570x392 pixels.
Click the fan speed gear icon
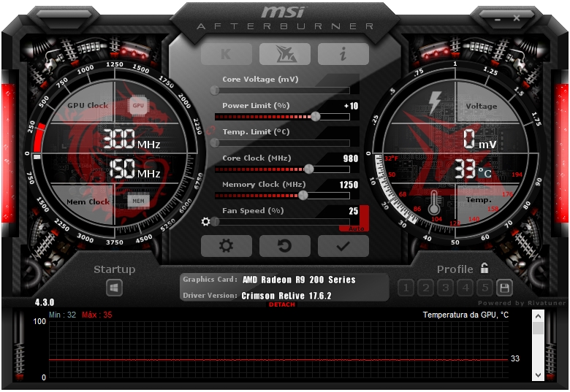206,221
